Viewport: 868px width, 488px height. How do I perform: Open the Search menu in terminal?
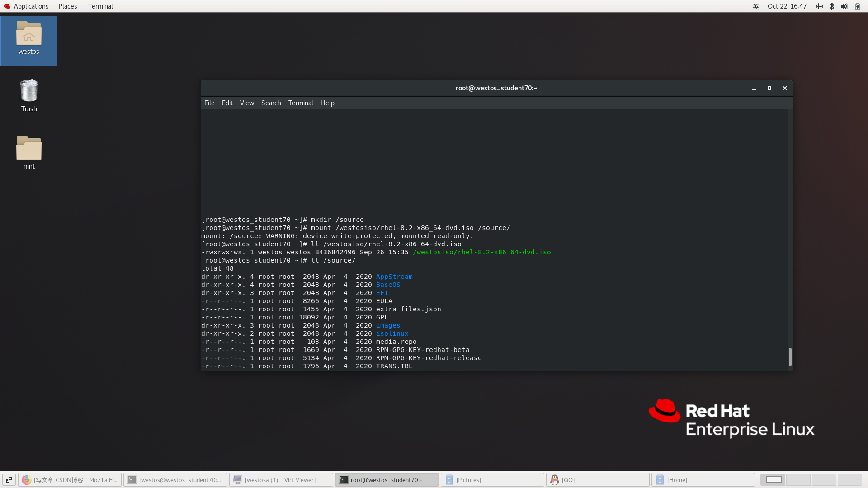click(271, 103)
